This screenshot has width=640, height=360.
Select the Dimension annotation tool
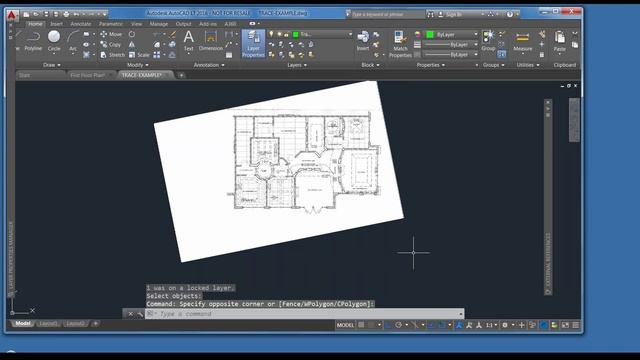point(211,41)
